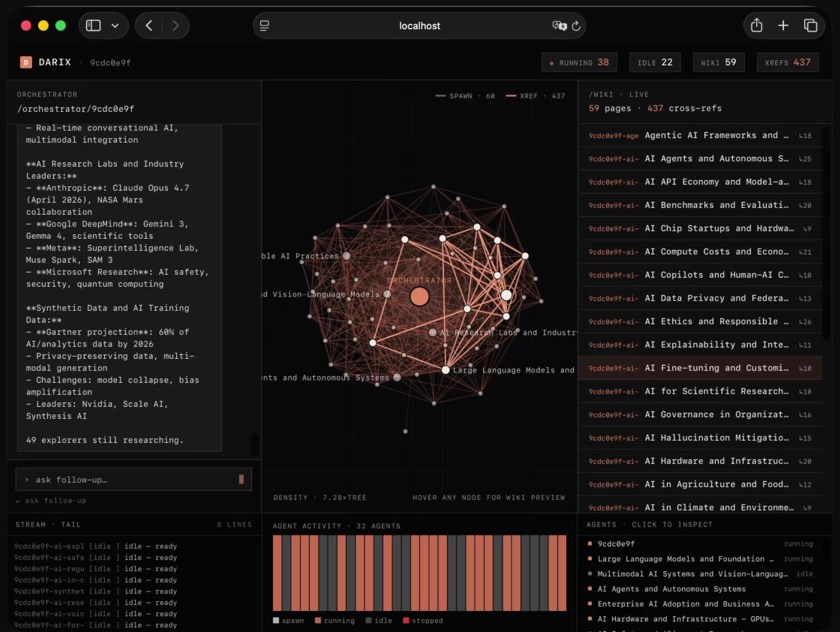840x632 pixels.
Task: Click the WIKI 59 counter
Action: click(718, 63)
